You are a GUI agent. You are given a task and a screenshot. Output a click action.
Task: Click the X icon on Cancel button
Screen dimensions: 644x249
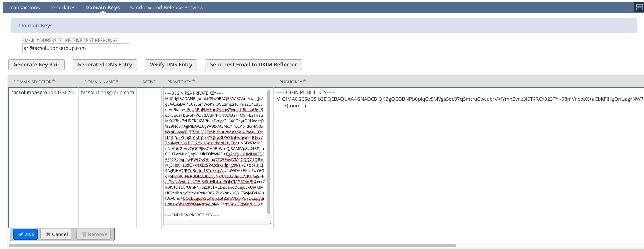tap(48, 234)
